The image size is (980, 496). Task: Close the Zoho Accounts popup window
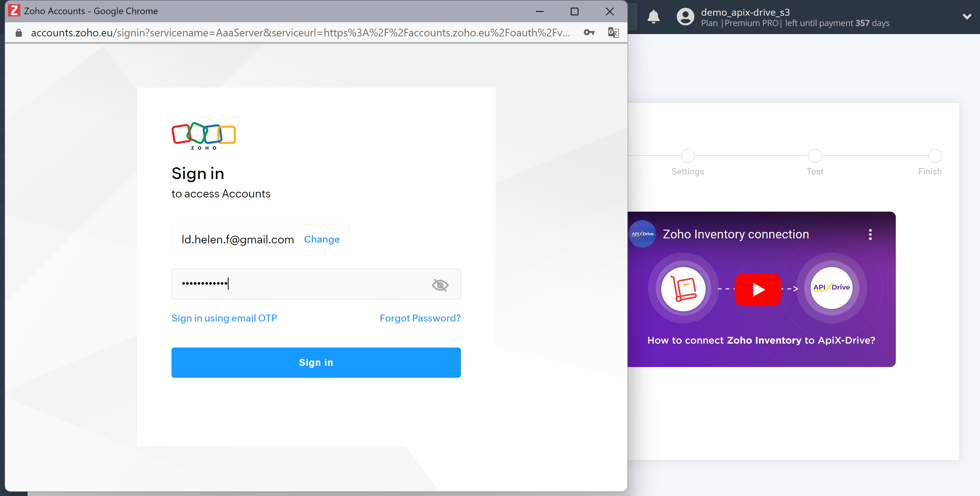point(609,11)
